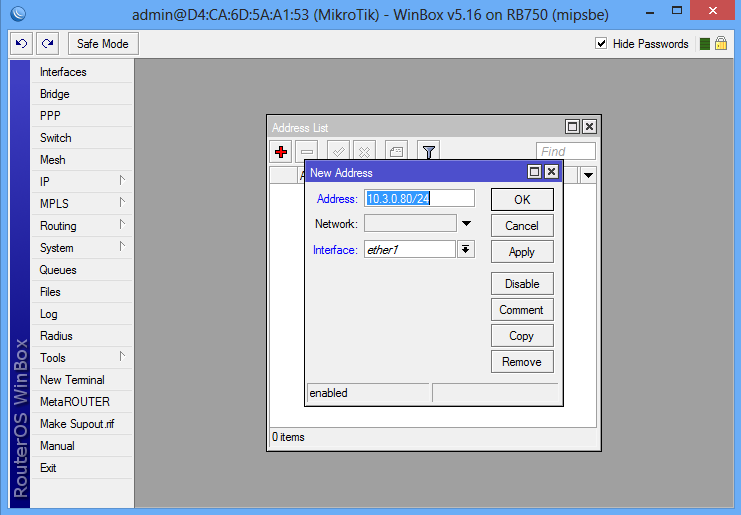Click the 0 items status text
The width and height of the screenshot is (741, 515).
288,437
